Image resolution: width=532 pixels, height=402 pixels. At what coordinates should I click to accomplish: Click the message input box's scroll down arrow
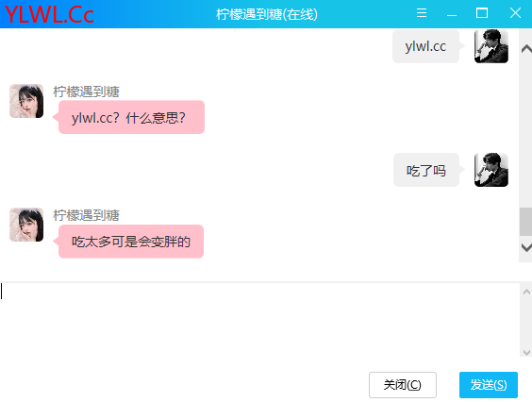(526, 352)
